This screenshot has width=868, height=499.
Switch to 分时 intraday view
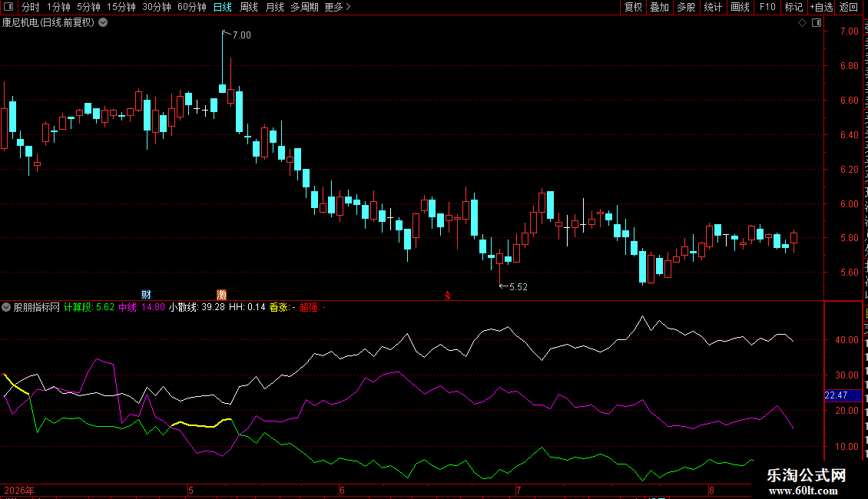(31, 7)
